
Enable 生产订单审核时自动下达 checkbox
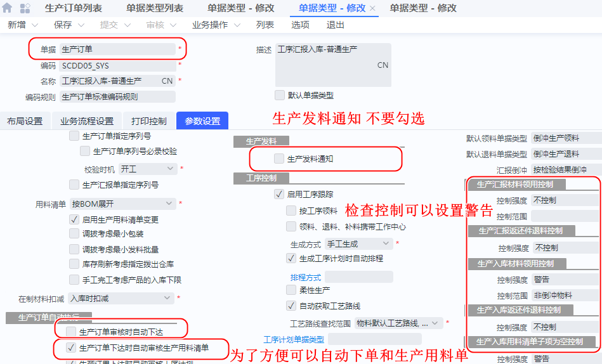[72, 332]
